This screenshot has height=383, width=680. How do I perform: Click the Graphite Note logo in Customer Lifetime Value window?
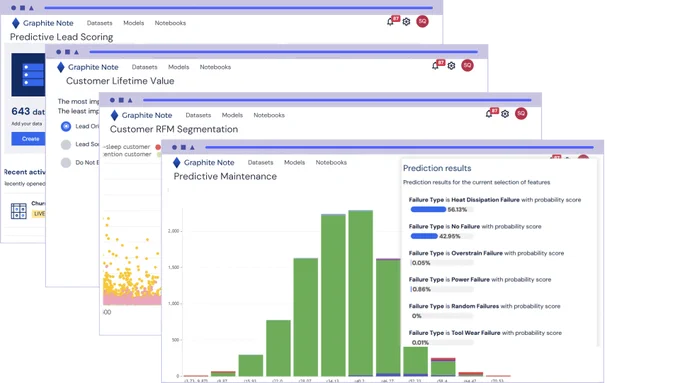pos(88,67)
